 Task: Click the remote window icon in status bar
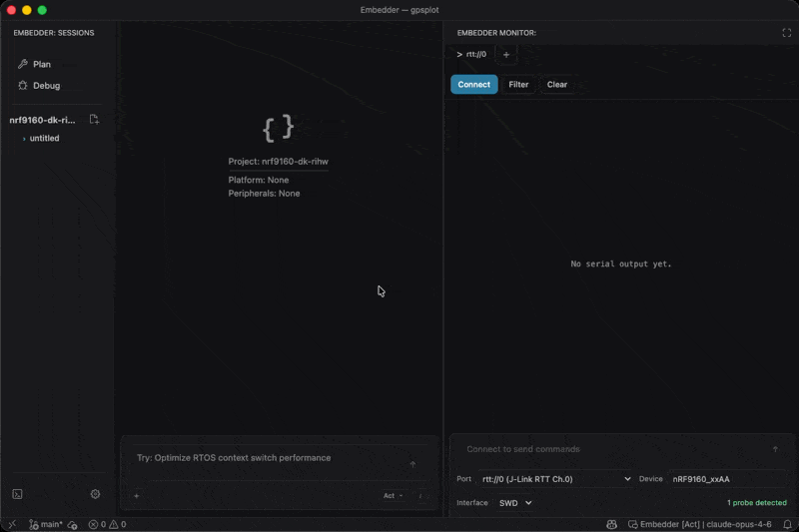click(12, 524)
